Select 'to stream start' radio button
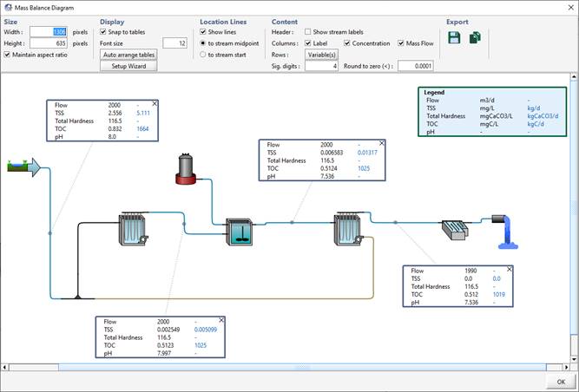The height and width of the screenshot is (392, 579). point(203,55)
